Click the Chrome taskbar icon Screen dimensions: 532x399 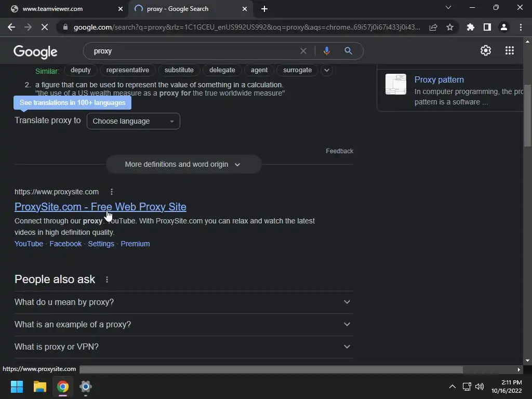point(62,387)
